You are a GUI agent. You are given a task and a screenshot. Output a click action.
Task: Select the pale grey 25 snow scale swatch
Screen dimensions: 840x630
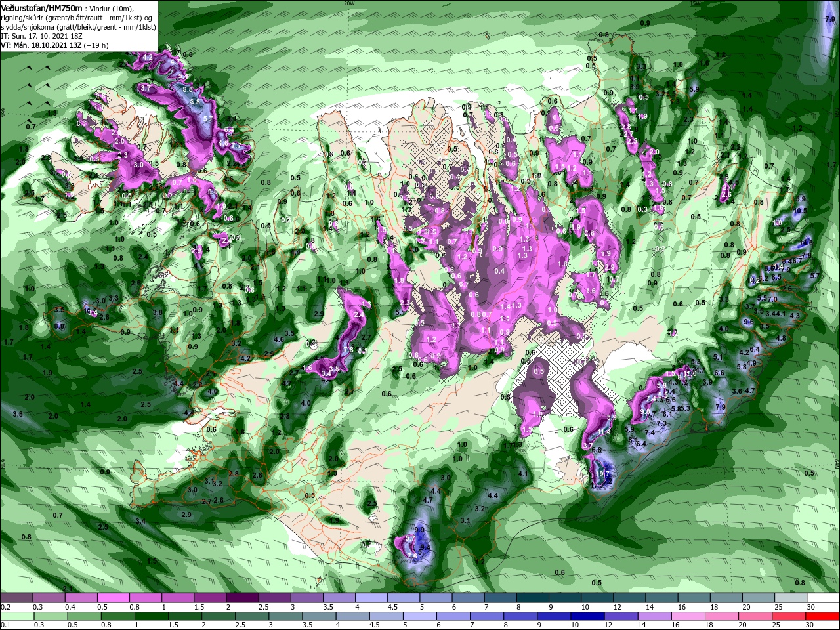[791, 598]
